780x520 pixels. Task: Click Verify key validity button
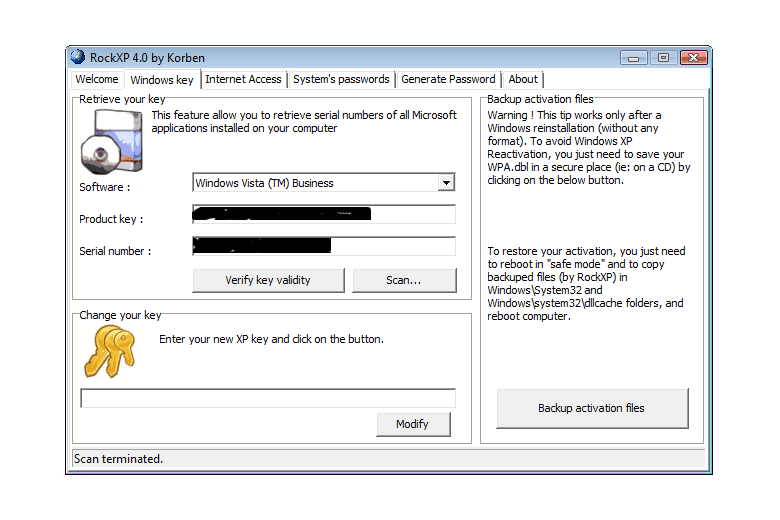pos(268,280)
